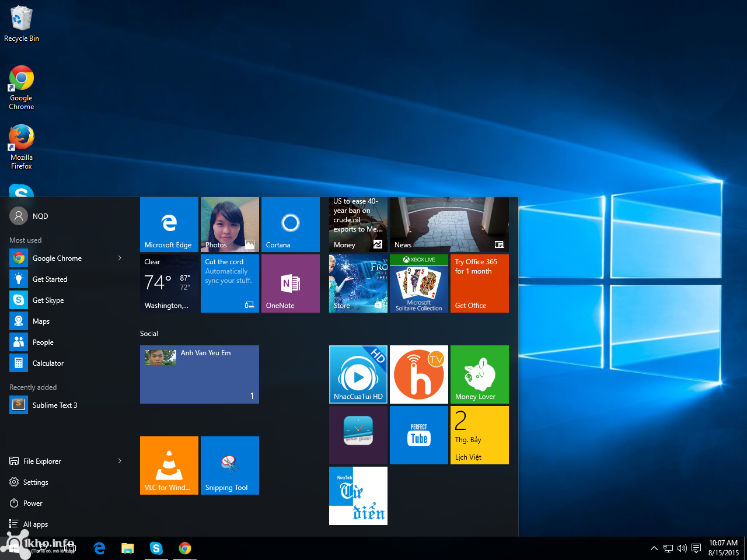This screenshot has width=747, height=560.
Task: Click the taskbar clock 10:07 AM
Action: (724, 548)
